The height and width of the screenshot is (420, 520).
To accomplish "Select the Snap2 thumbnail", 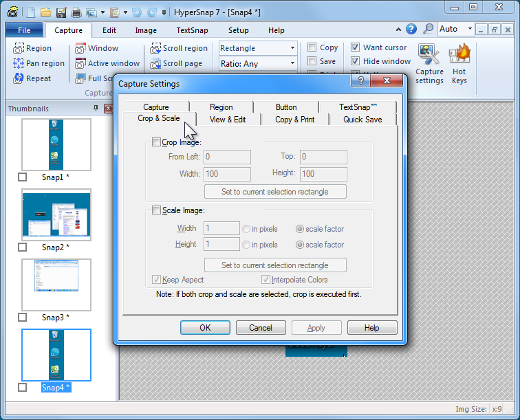I will pos(56,215).
